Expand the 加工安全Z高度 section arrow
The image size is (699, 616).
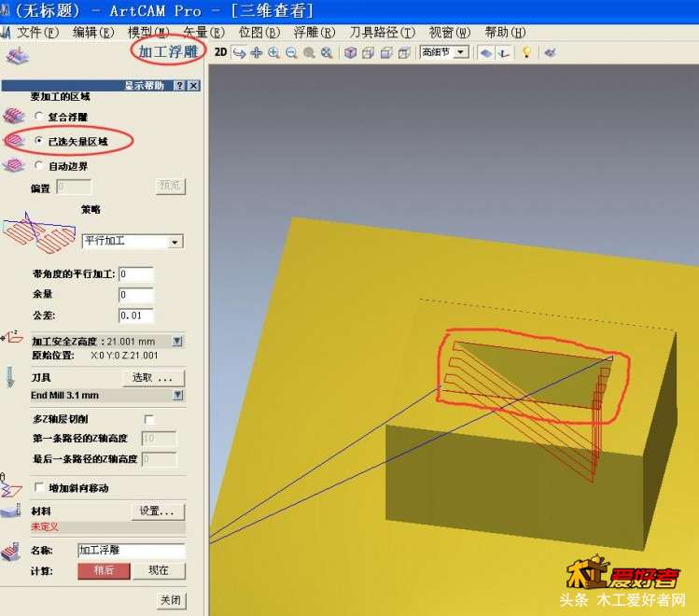click(x=177, y=341)
